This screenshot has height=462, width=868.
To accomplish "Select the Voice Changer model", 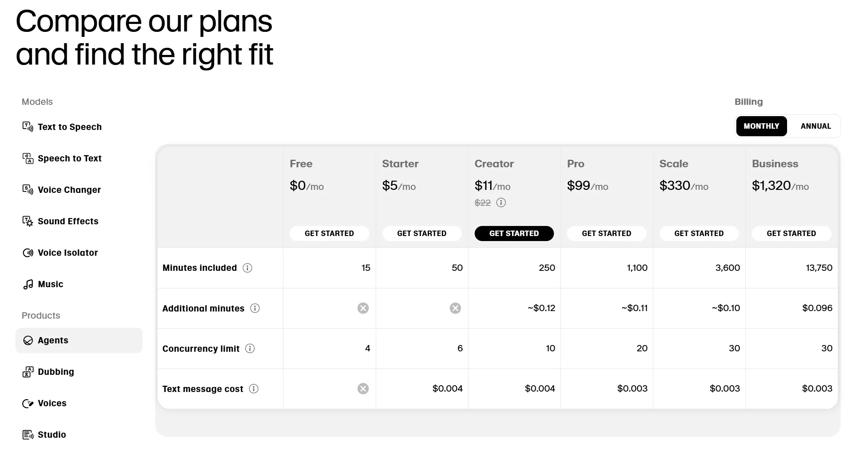I will click(69, 189).
